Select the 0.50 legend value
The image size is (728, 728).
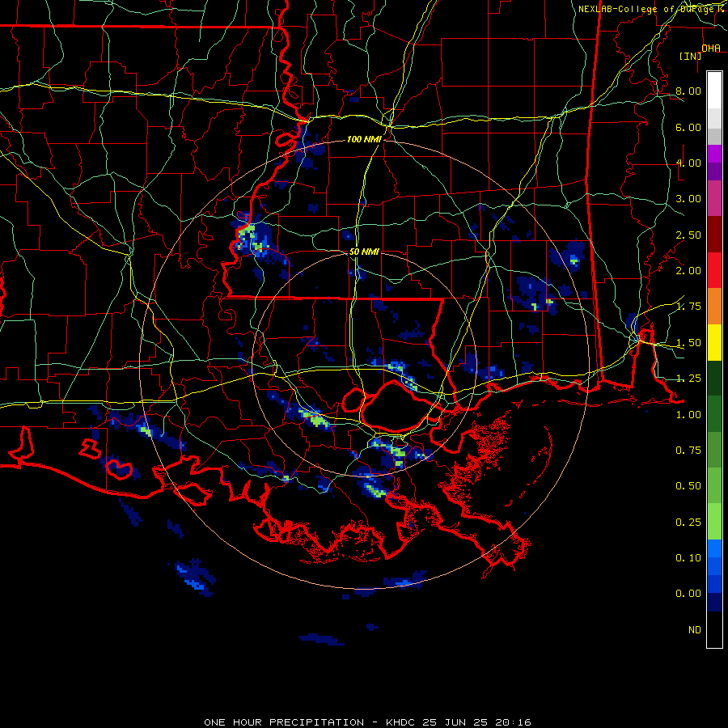point(688,486)
